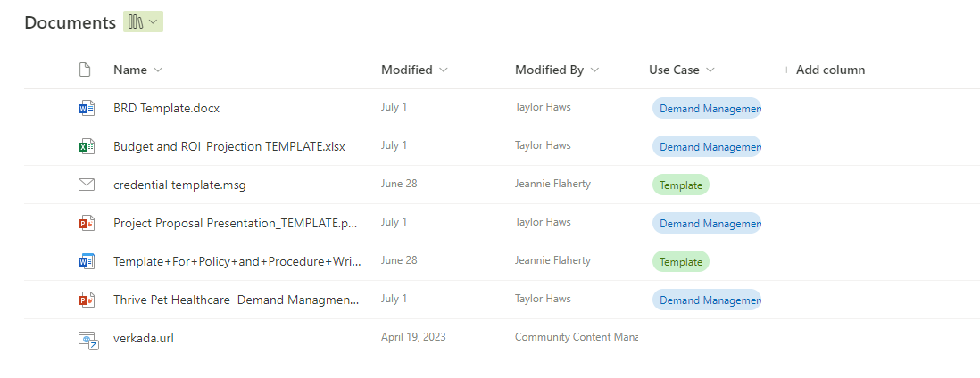Click the file type column header icon
Viewport: 980px width, 378px height.
[x=86, y=70]
